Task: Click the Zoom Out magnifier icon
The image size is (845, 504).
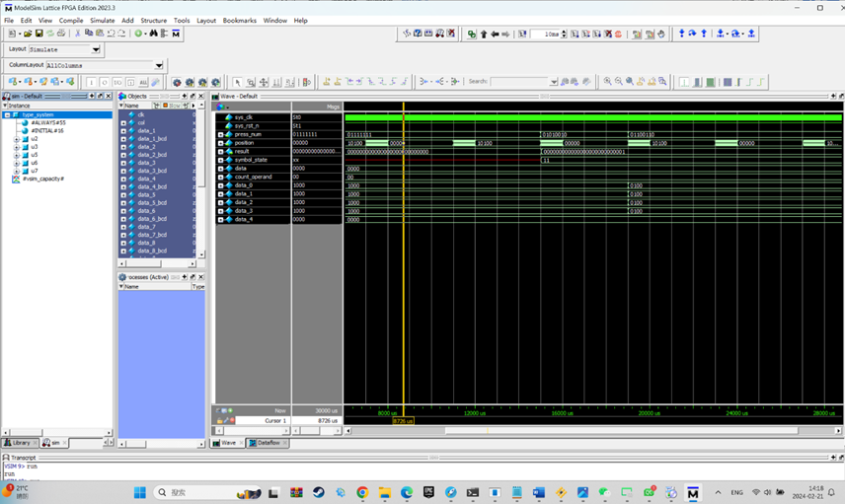Action: [619, 81]
